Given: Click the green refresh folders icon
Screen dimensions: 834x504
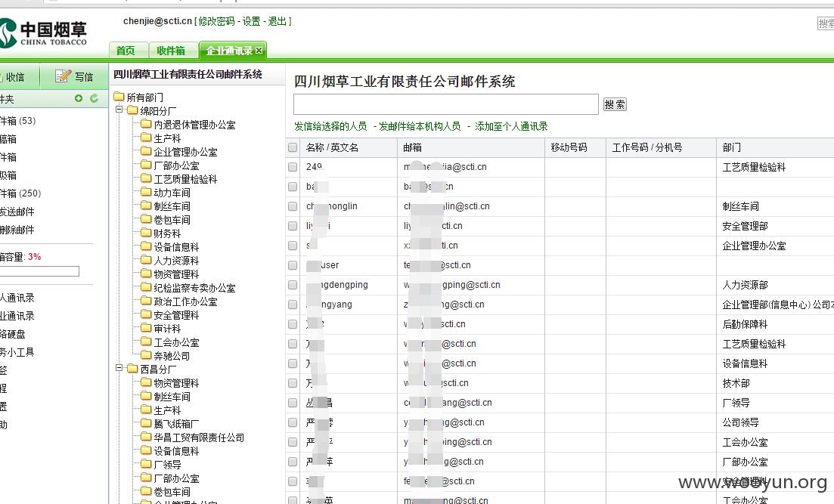Looking at the screenshot, I should coord(95,98).
